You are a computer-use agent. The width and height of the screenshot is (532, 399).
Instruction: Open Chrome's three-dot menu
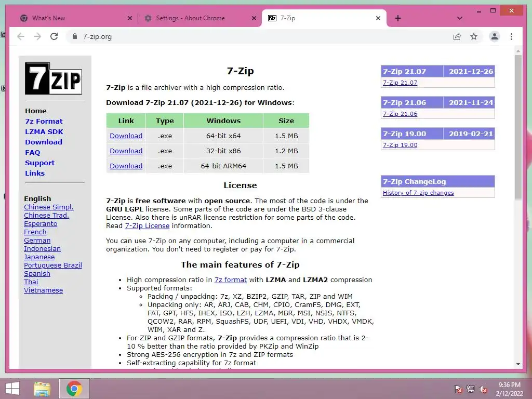click(x=511, y=37)
